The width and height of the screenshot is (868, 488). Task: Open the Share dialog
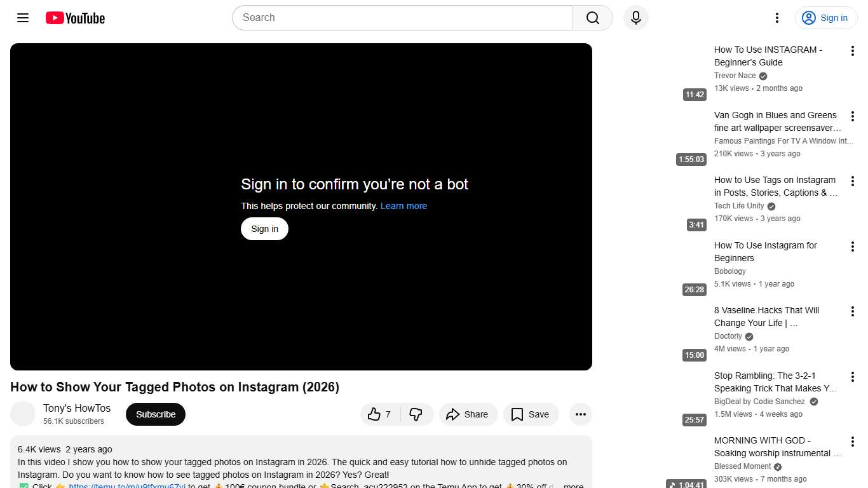coord(468,414)
